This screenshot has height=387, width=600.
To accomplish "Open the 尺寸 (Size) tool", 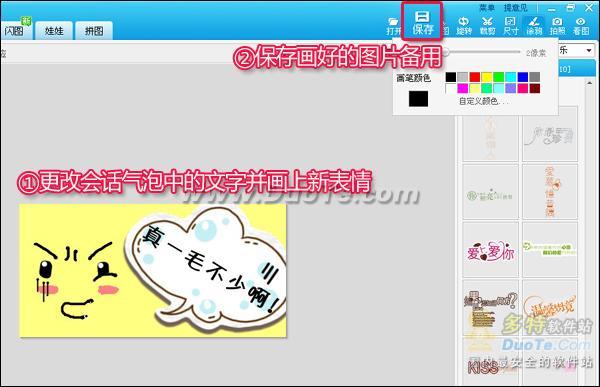I will coord(510,26).
